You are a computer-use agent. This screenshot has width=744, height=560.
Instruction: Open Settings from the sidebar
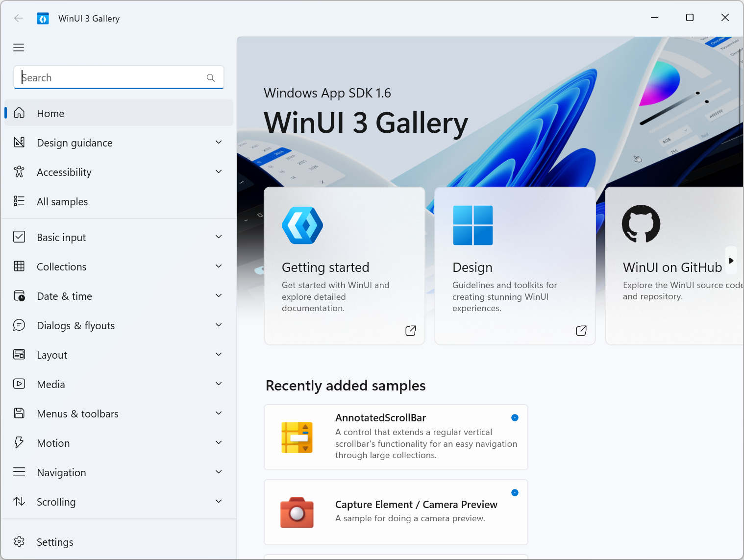(55, 542)
